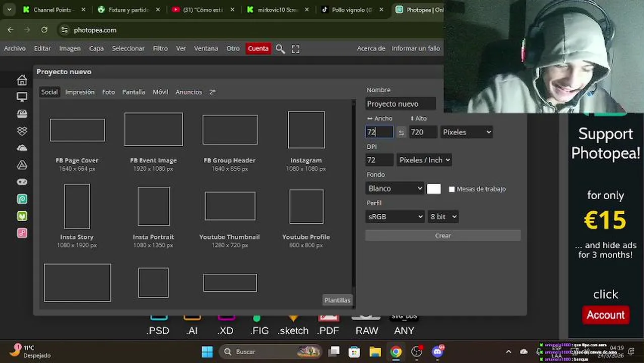Open Microsoft Store from taskbar
This screenshot has height=363, width=644.
tap(354, 351)
